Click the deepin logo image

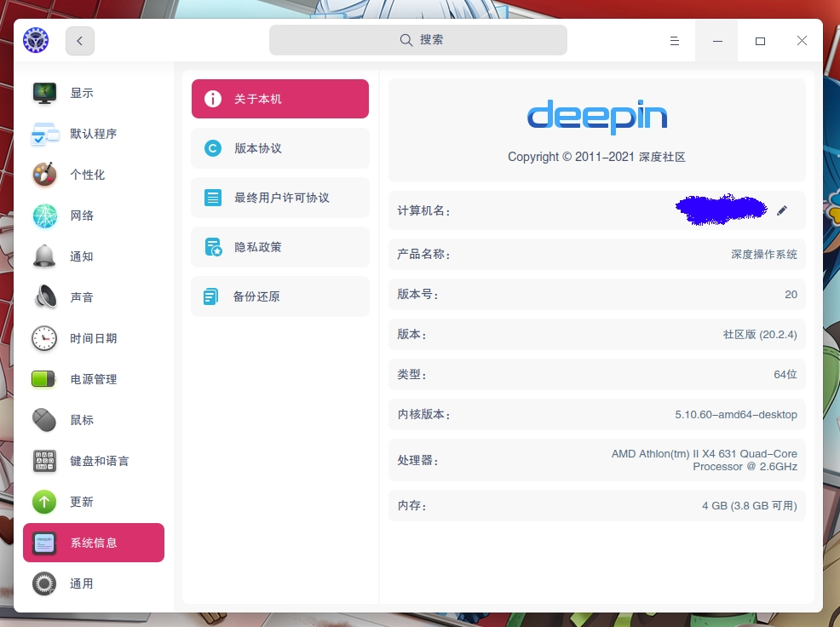click(597, 117)
